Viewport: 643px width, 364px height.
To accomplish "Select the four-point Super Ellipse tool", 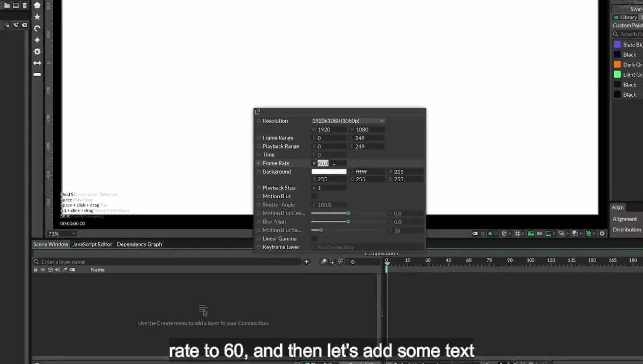I will [37, 40].
